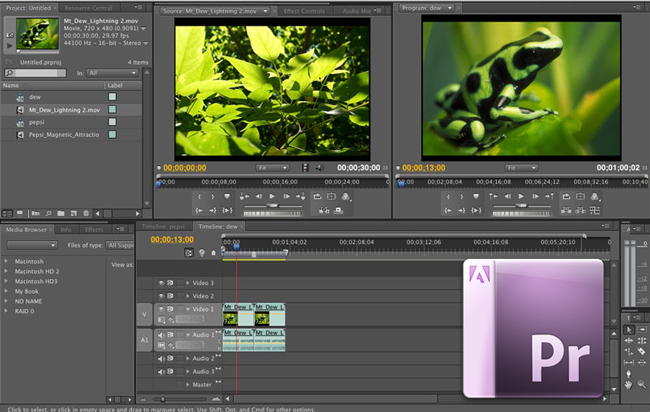Go to Out point in Source monitor
Screen dimensions: 650x412
coord(213,211)
